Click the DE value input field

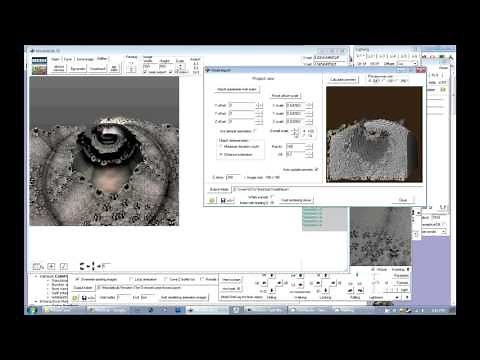click(x=295, y=154)
